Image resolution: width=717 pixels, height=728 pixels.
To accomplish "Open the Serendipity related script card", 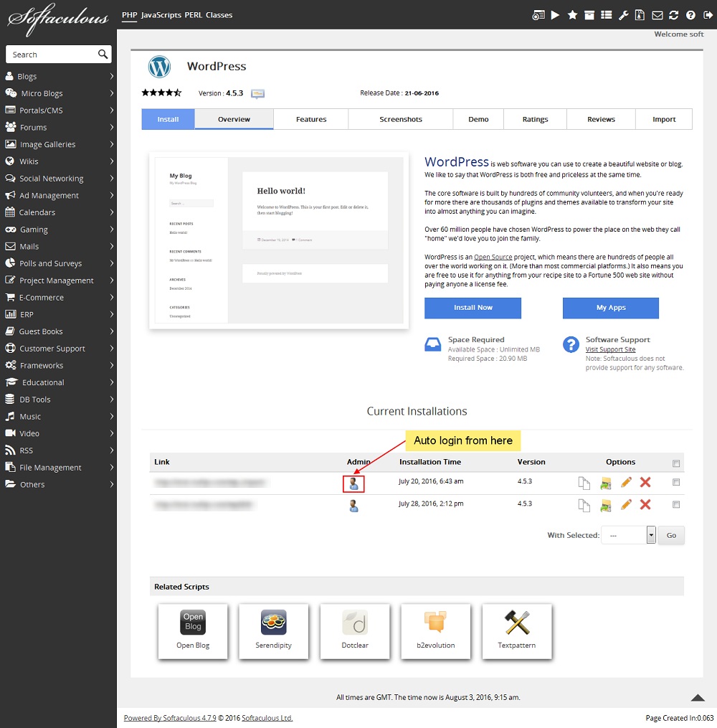I will pyautogui.click(x=273, y=631).
